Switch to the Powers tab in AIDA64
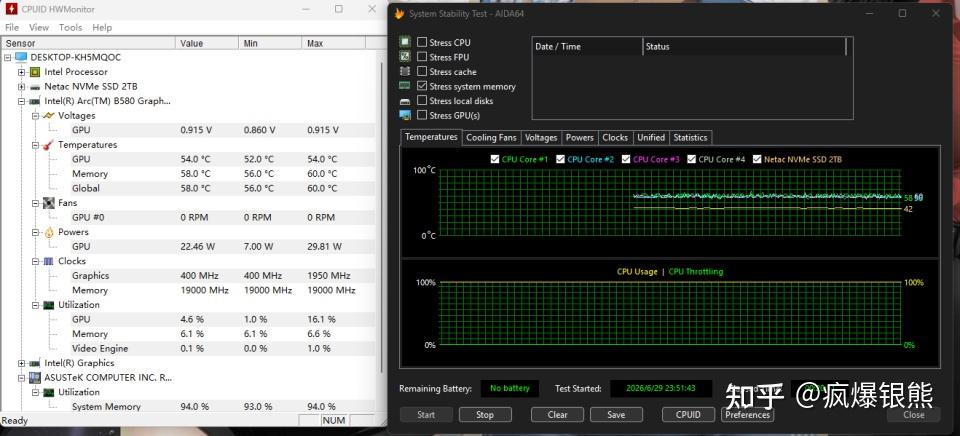960x436 pixels. (x=580, y=138)
